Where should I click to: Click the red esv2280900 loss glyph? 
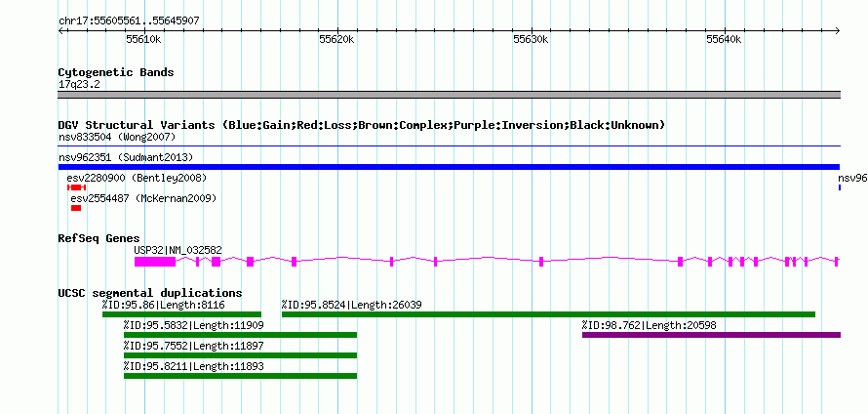tap(76, 187)
